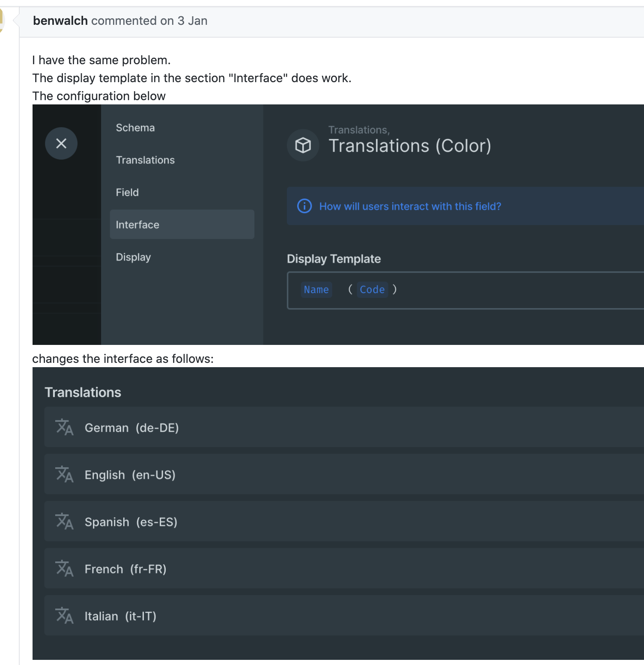
Task: Click the cube icon beside Translations (Color)
Action: 303,145
